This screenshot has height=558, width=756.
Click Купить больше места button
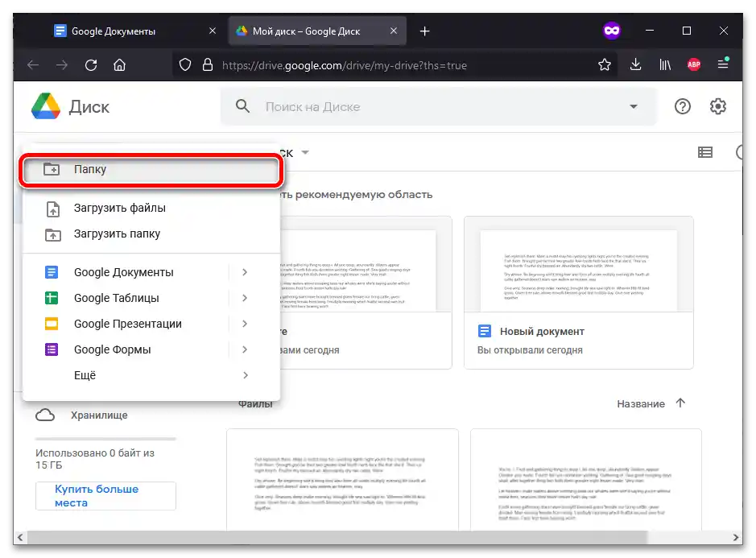105,496
